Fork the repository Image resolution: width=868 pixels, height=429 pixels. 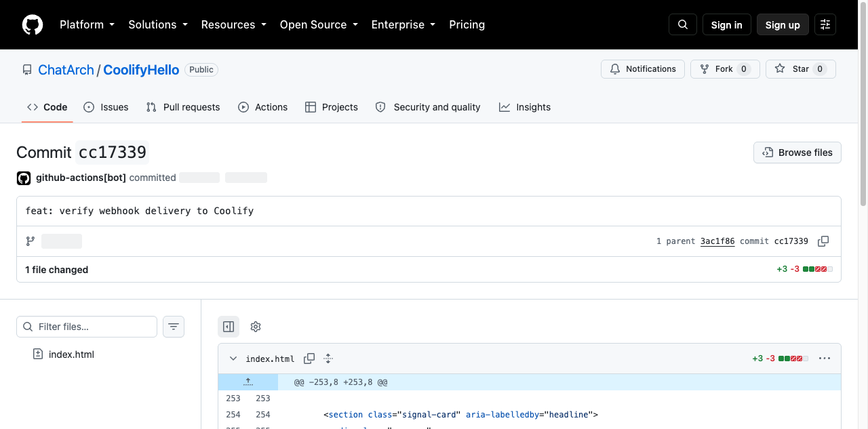[724, 69]
